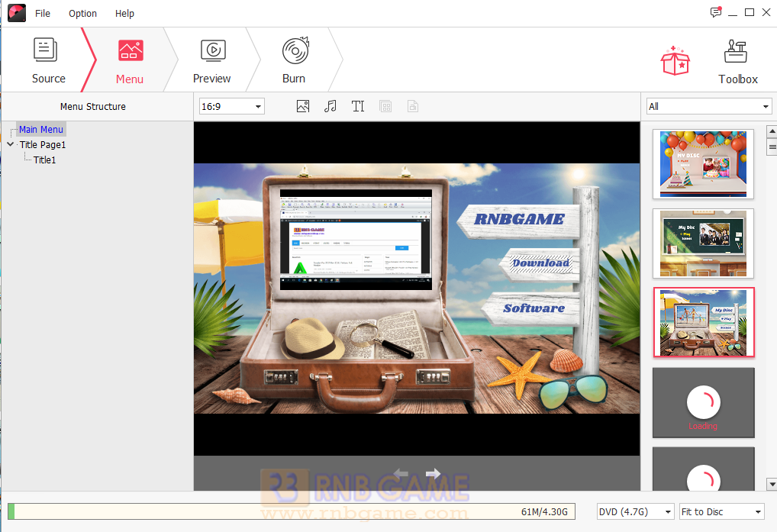The height and width of the screenshot is (532, 777).
Task: Select Main Menu in the menu structure
Action: [41, 129]
